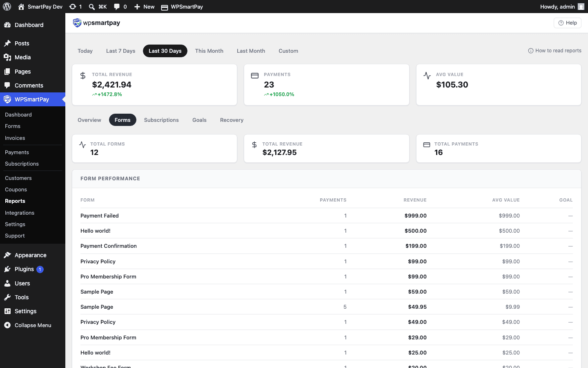Click the comments bubble in admin bar
Image resolution: width=588 pixels, height=368 pixels.
117,7
